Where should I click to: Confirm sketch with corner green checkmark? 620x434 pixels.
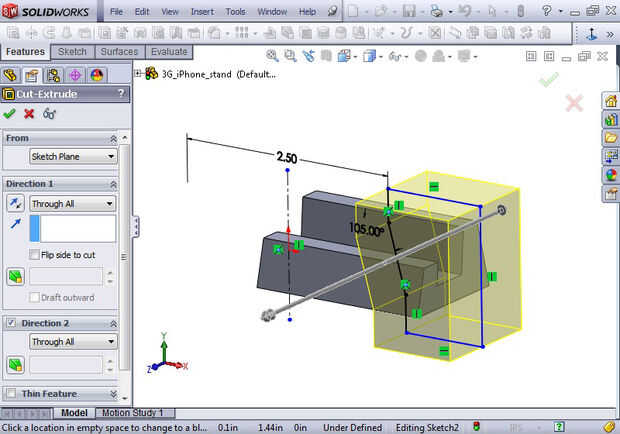pyautogui.click(x=549, y=80)
